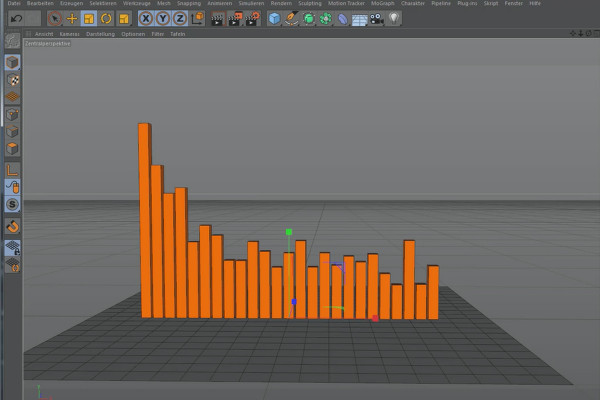
Task: Open the Snapping menu
Action: (x=189, y=3)
